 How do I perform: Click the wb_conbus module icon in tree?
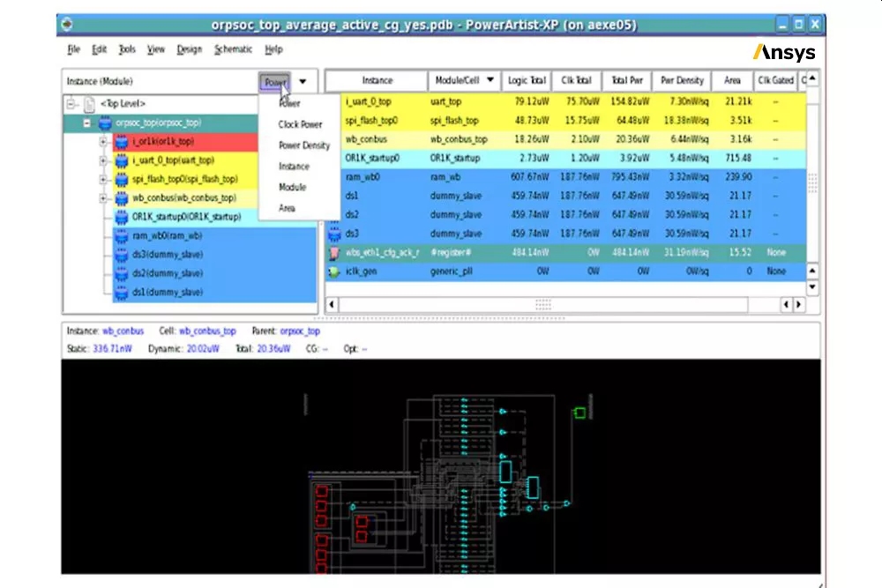click(121, 198)
